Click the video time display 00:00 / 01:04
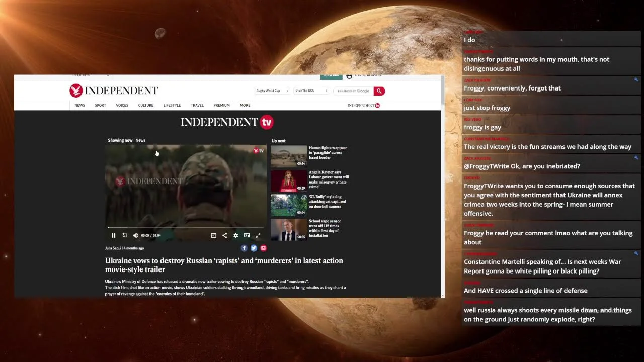Screen dimensions: 644x362 pyautogui.click(x=151, y=235)
